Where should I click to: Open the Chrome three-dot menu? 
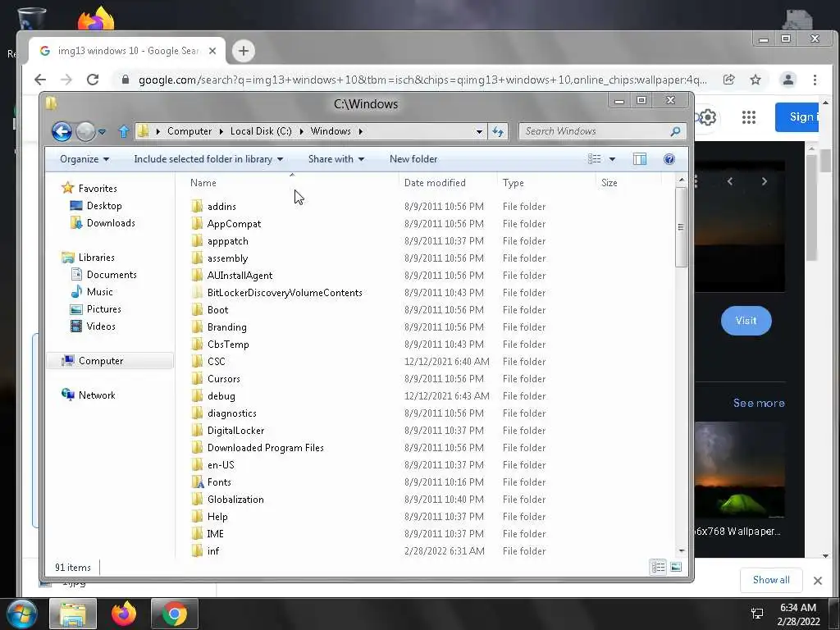point(815,80)
